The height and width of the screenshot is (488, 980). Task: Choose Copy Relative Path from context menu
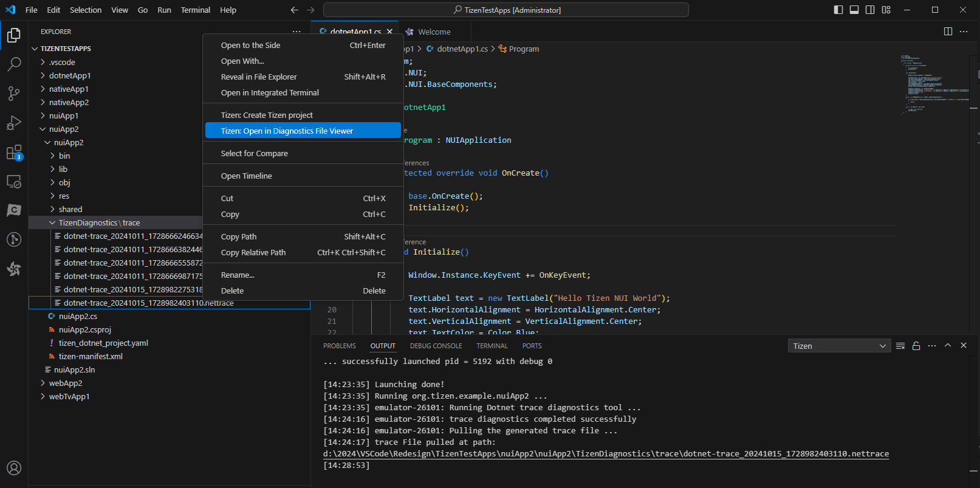[253, 252]
